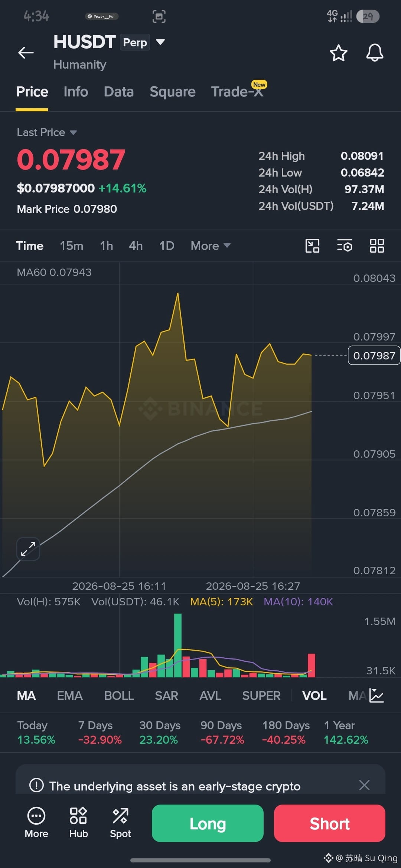Screen dimensions: 401x868
Task: Open the Trade-X tab
Action: point(238,92)
